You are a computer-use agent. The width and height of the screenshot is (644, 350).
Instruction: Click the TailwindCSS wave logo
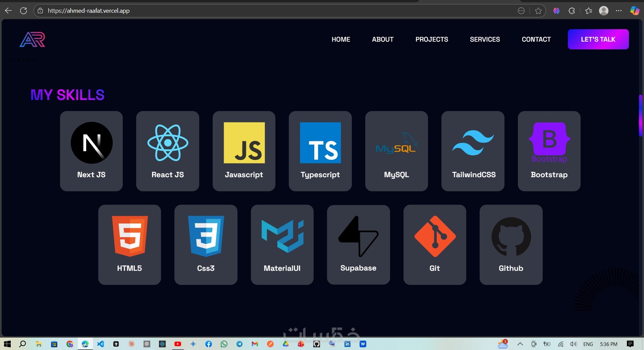coord(473,143)
